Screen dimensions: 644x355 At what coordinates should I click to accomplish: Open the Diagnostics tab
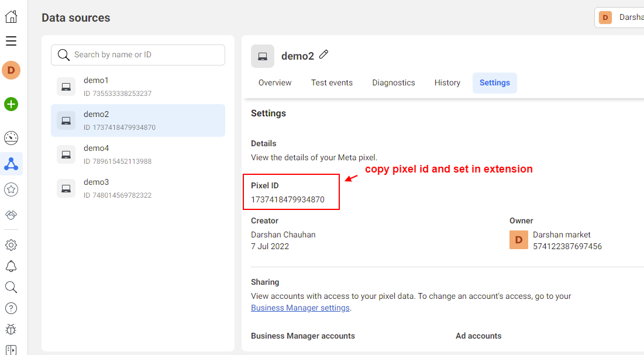[393, 82]
